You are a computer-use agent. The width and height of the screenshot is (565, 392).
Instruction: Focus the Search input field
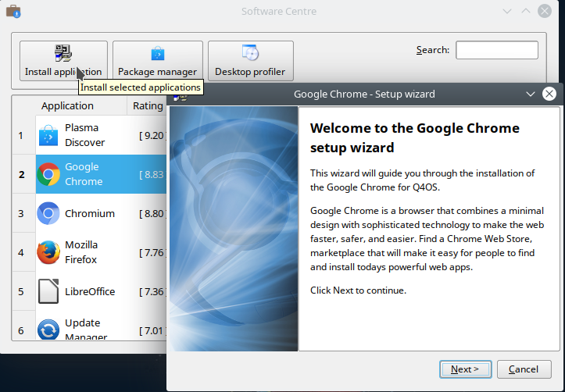coord(497,50)
